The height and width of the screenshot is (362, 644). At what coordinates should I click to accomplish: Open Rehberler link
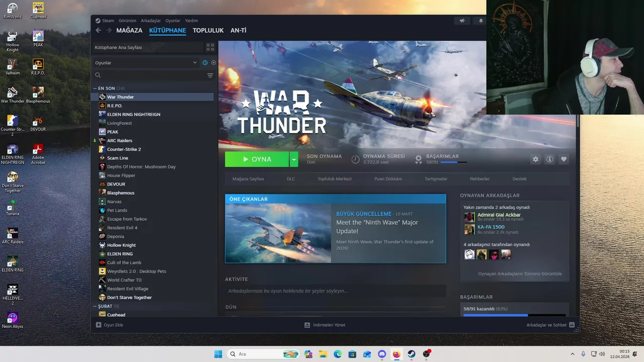click(x=479, y=179)
